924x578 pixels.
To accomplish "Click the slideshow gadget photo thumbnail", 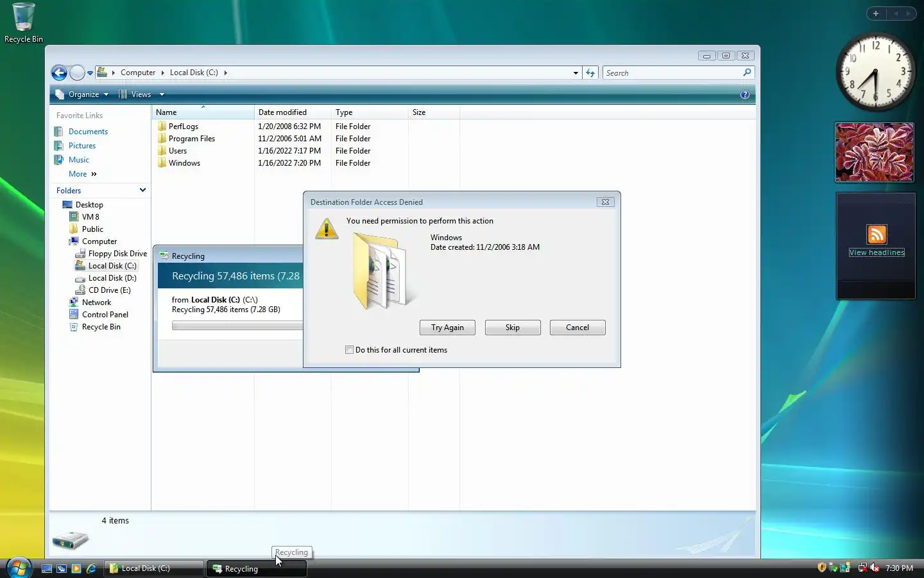I will 874,152.
